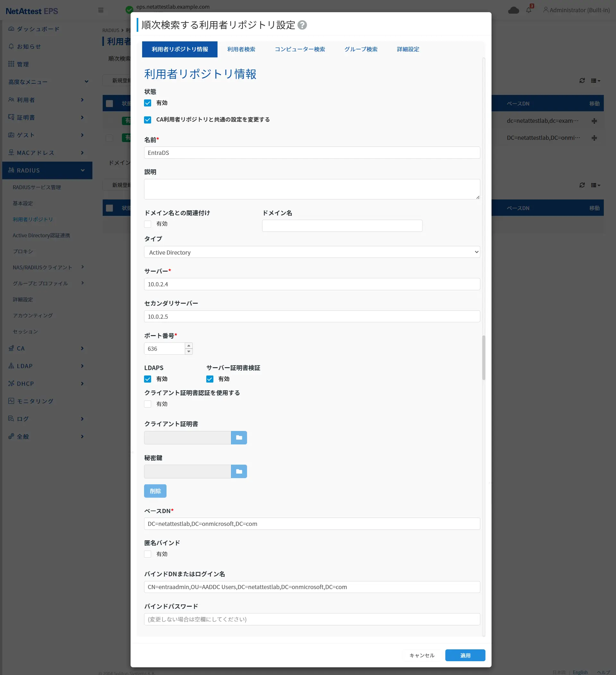Open the list view options icon
This screenshot has height=675, width=616.
pyautogui.click(x=595, y=81)
